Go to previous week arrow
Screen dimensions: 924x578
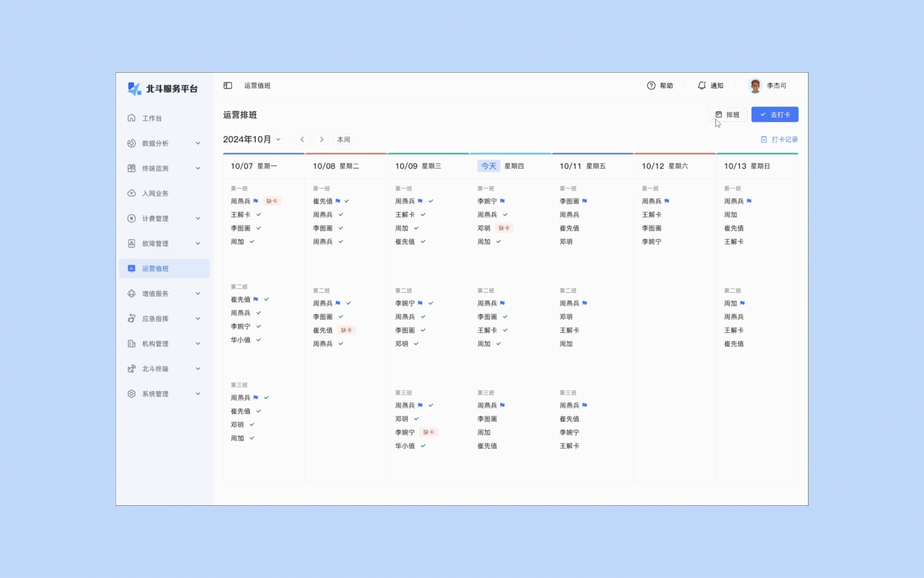pyautogui.click(x=302, y=139)
